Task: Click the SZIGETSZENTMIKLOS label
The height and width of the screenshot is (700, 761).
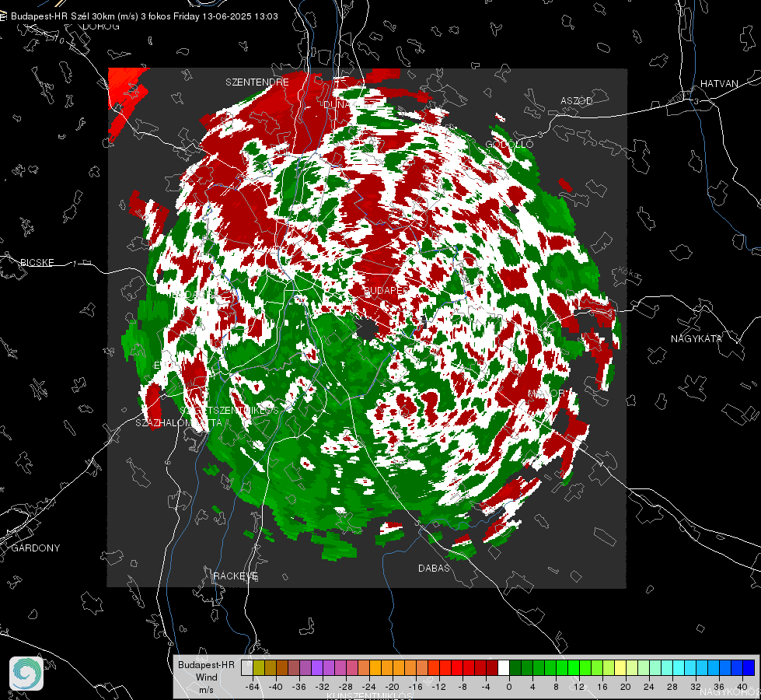Action: click(x=229, y=410)
